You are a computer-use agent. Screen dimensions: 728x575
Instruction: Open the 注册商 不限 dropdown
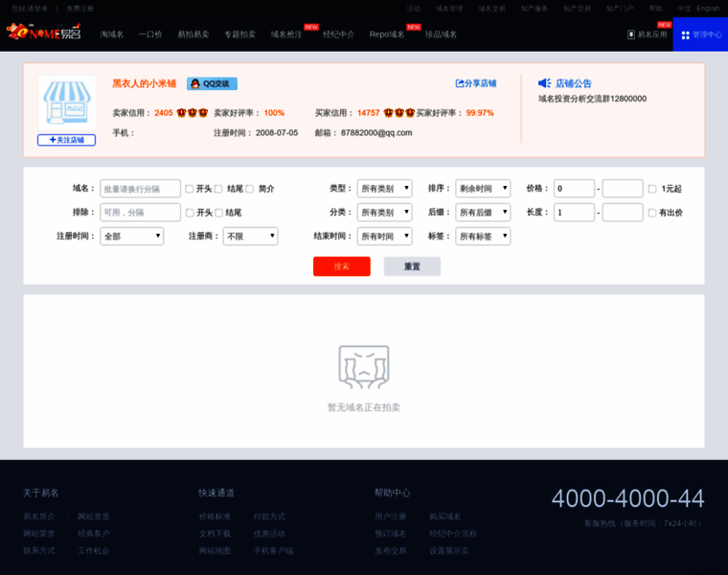[251, 236]
